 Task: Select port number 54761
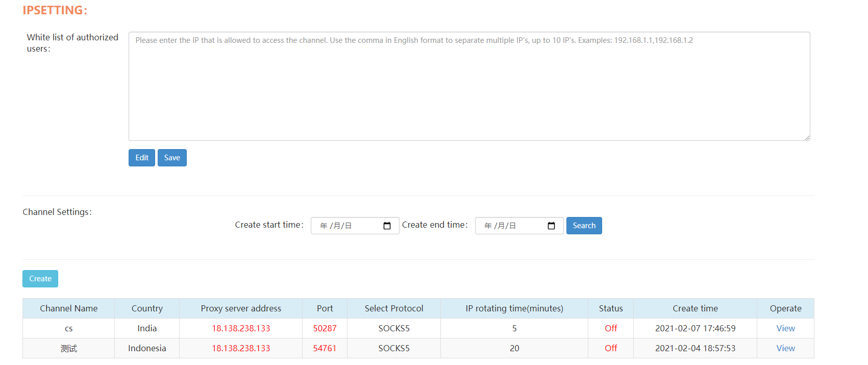click(x=325, y=348)
